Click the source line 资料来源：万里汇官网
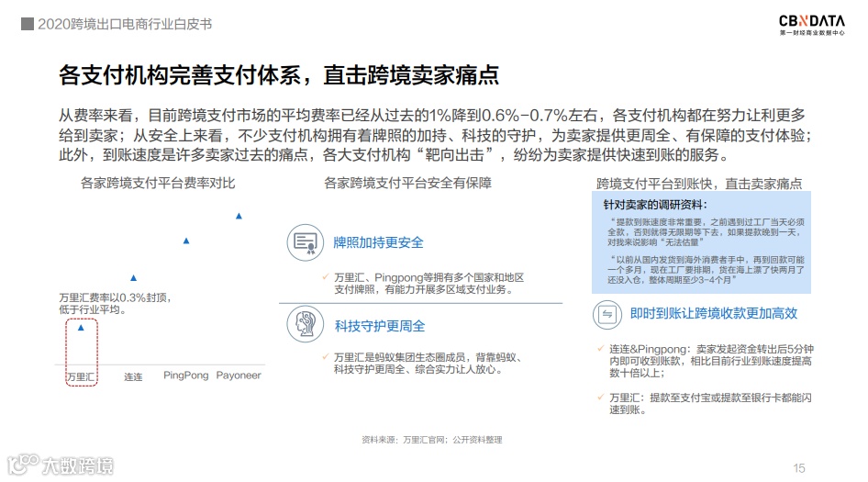Image resolution: width=868 pixels, height=482 pixels. click(x=432, y=440)
